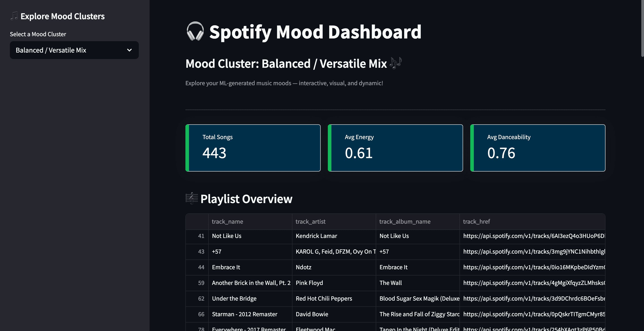The image size is (644, 331).
Task: Select the Avg Energy metric card
Action: tap(395, 148)
